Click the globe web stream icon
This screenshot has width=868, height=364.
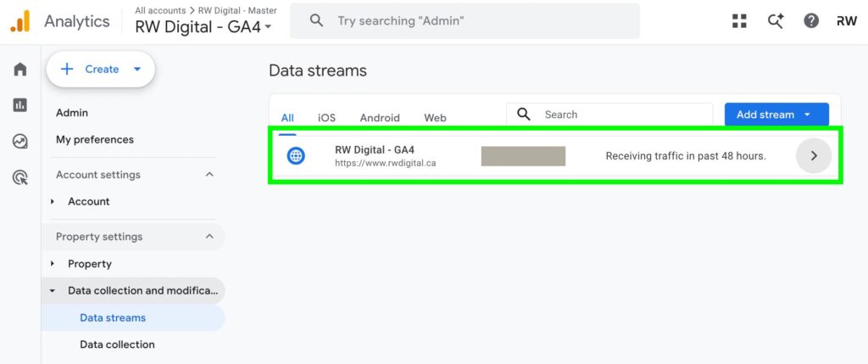[296, 156]
